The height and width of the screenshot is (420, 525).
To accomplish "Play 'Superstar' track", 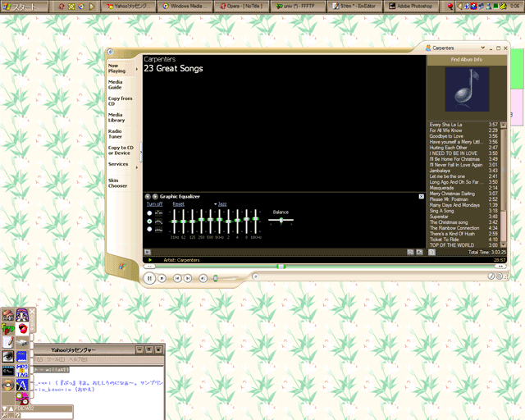I will [463, 217].
